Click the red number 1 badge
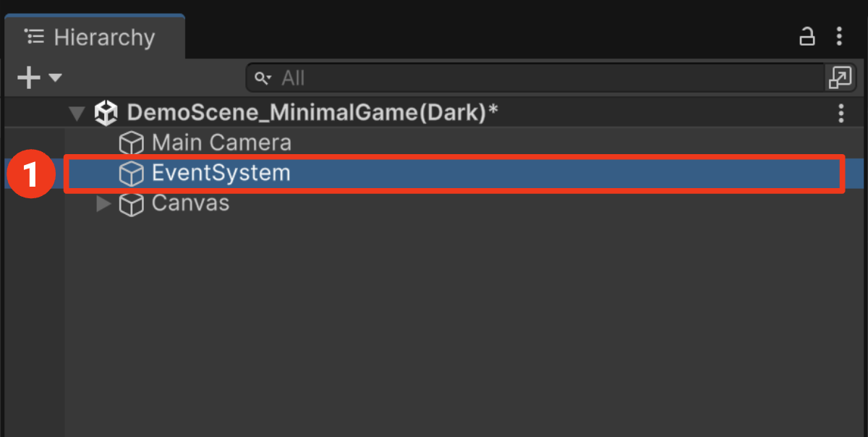 coord(30,174)
